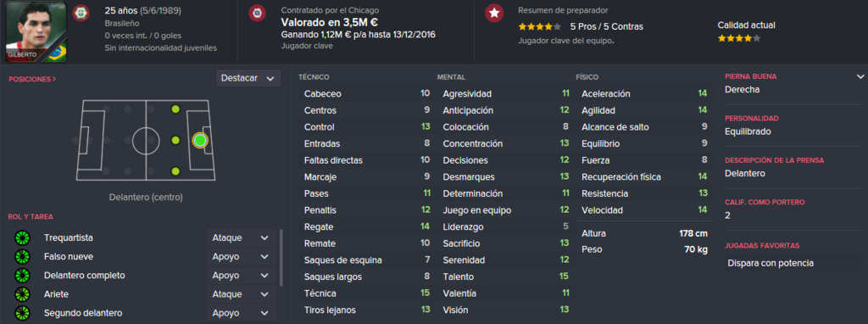The height and width of the screenshot is (324, 868).
Task: Open the coach report star icon
Action: (x=494, y=13)
